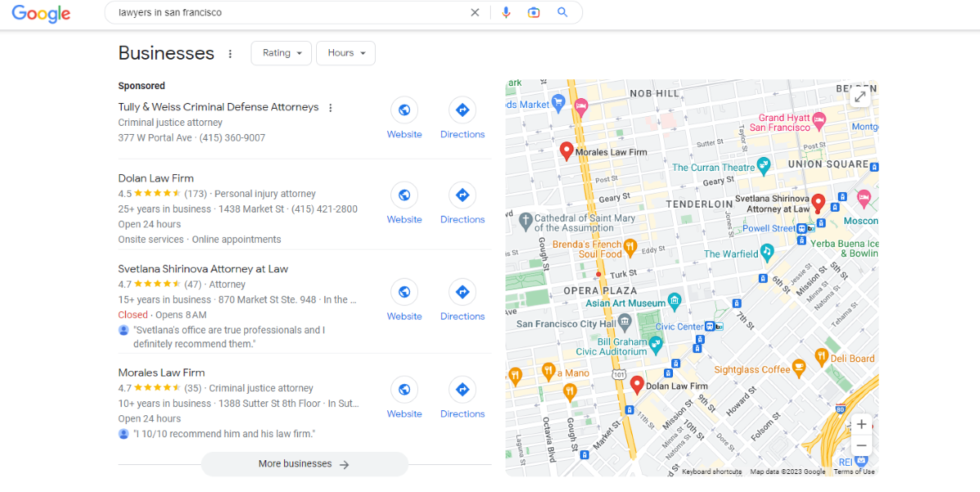Image resolution: width=980 pixels, height=492 pixels.
Task: Clear the search box text
Action: click(x=474, y=12)
